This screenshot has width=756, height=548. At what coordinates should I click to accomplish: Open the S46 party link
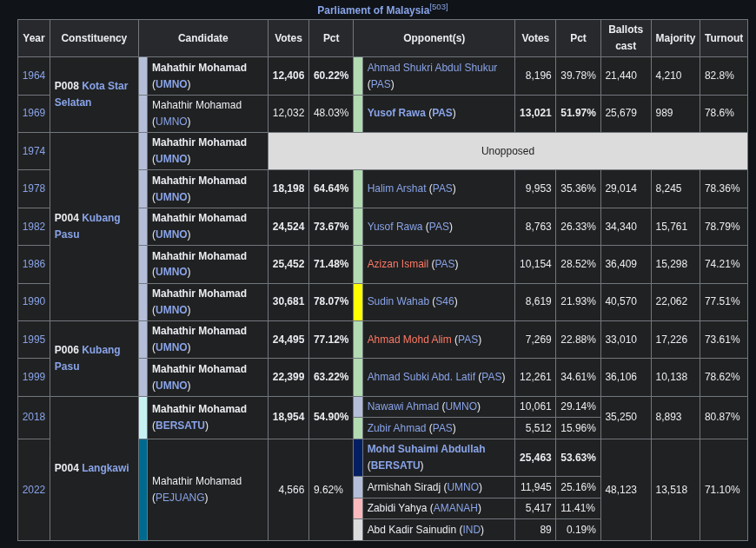445,301
